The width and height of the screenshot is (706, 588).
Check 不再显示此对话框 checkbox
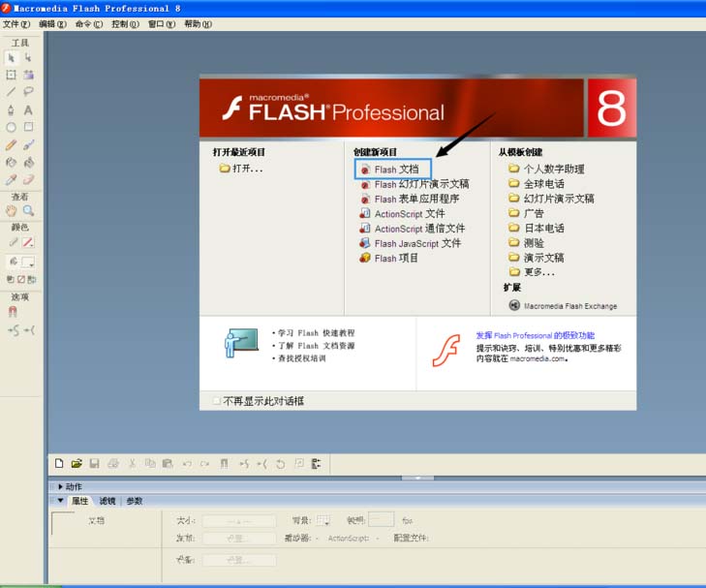coord(217,401)
